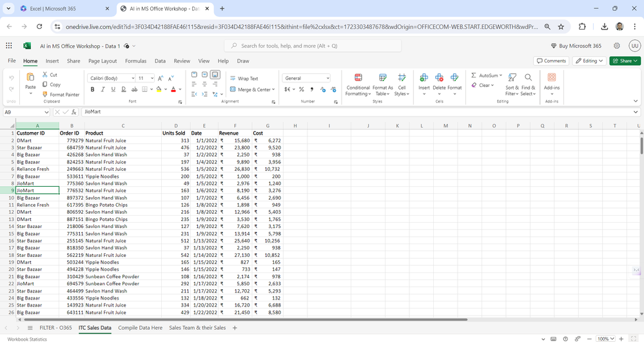The width and height of the screenshot is (644, 342).
Task: Open the Formulas ribbon tab
Action: pyautogui.click(x=135, y=61)
